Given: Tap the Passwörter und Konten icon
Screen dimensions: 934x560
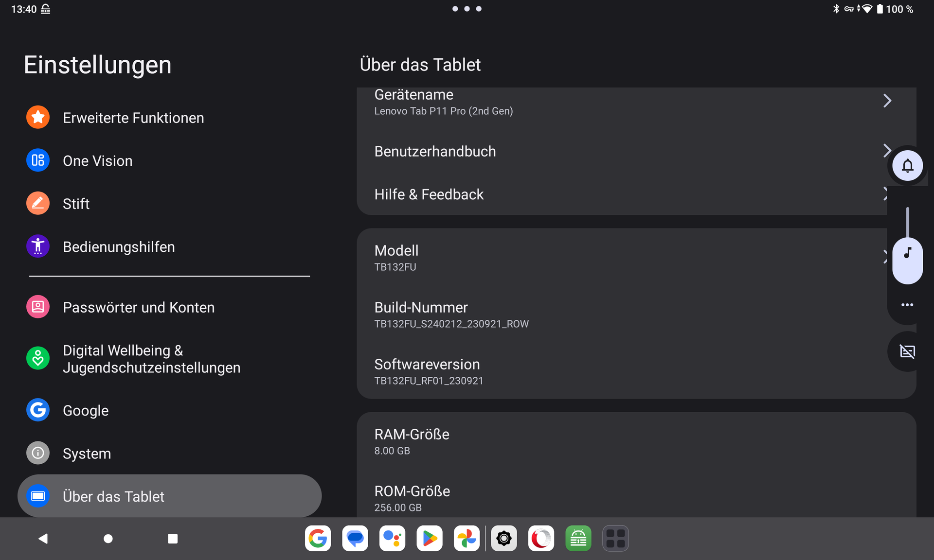Looking at the screenshot, I should (x=38, y=307).
